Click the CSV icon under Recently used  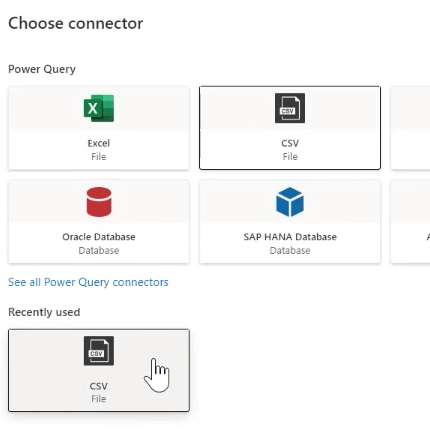coord(99,351)
